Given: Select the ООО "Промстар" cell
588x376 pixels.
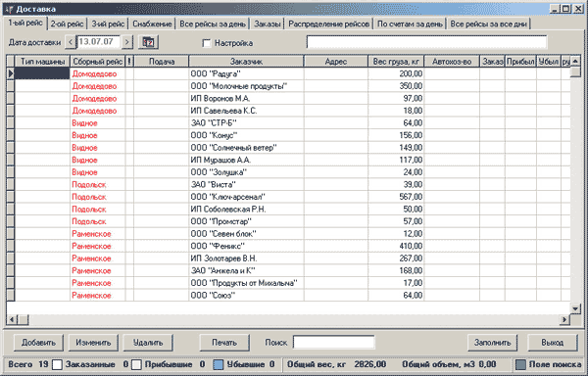Looking at the screenshot, I should click(246, 221).
